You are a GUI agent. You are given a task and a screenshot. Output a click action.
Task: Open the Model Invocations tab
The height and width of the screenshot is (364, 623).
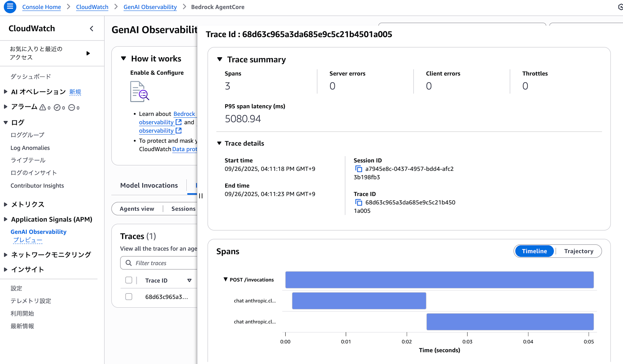click(149, 185)
